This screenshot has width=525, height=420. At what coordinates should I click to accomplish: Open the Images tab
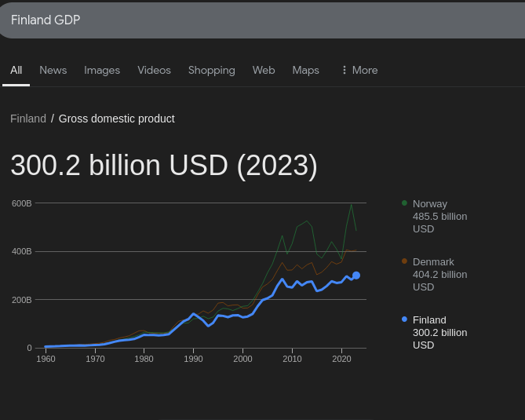[x=102, y=71]
